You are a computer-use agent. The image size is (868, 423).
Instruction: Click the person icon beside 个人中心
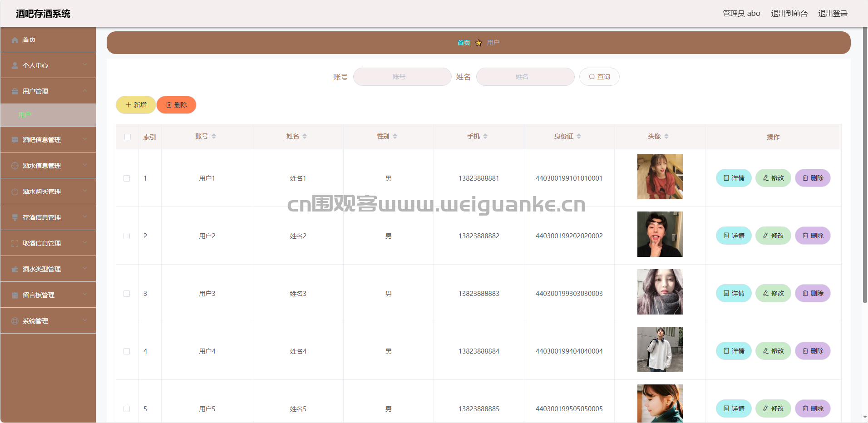[15, 66]
